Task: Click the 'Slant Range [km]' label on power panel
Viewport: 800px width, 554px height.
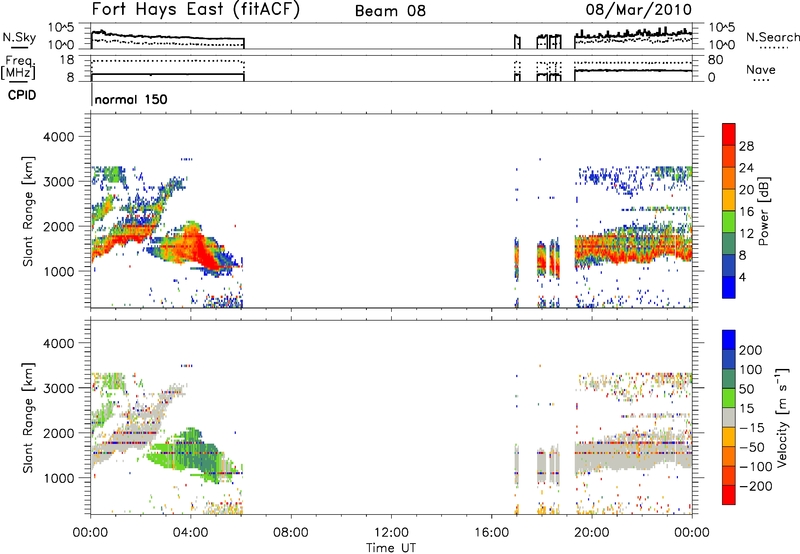Action: tap(28, 211)
